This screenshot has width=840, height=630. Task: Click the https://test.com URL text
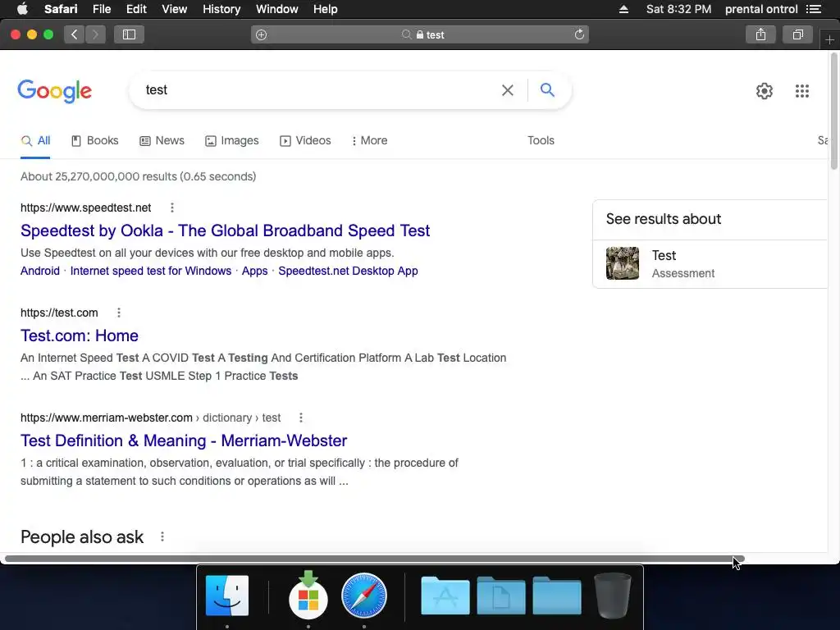point(59,313)
